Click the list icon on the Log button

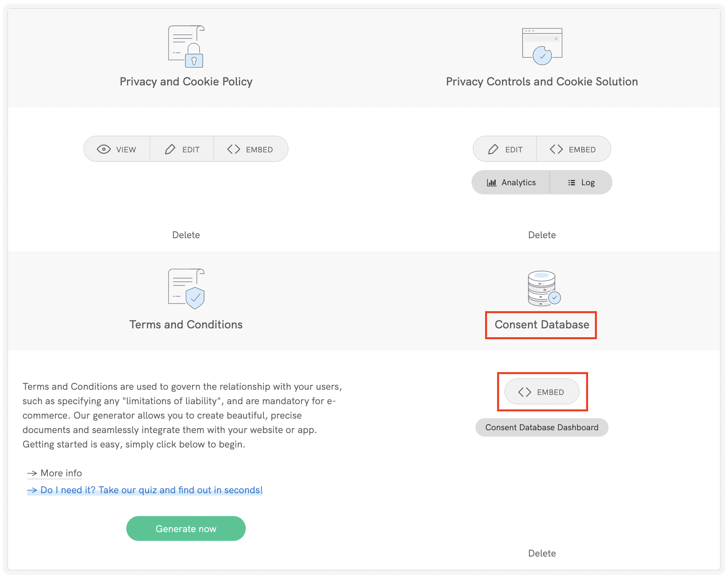pyautogui.click(x=572, y=182)
